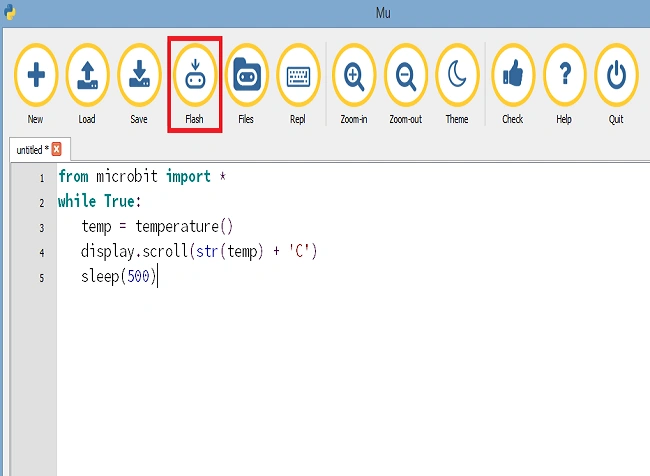Place cursor at end of sleep(500) line
The image size is (650, 476).
tap(158, 277)
